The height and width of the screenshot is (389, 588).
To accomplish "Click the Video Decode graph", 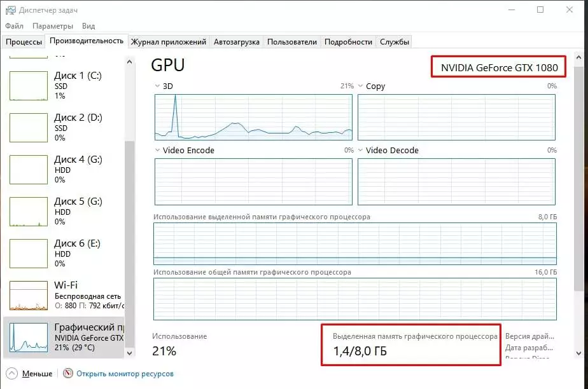I will (x=456, y=182).
